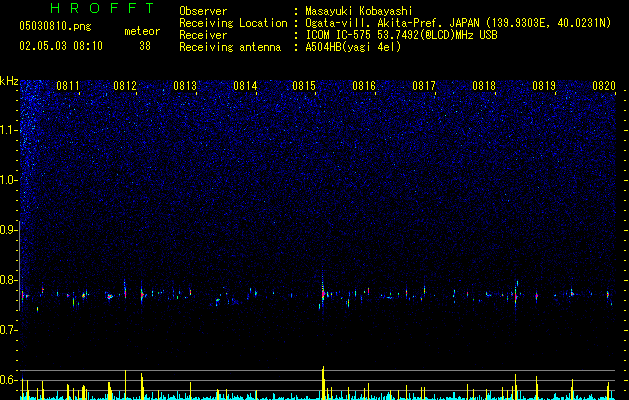Select observer name Masayuki Kobayashi

(x=359, y=11)
